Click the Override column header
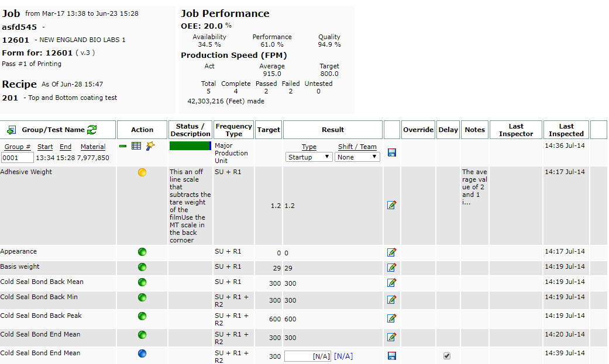Image resolution: width=609 pixels, height=364 pixels. 418,130
